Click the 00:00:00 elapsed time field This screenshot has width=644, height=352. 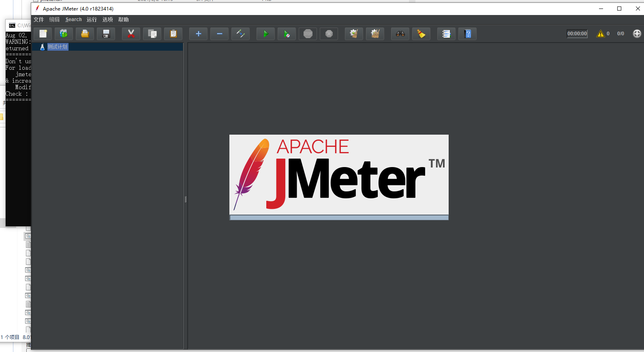point(577,34)
